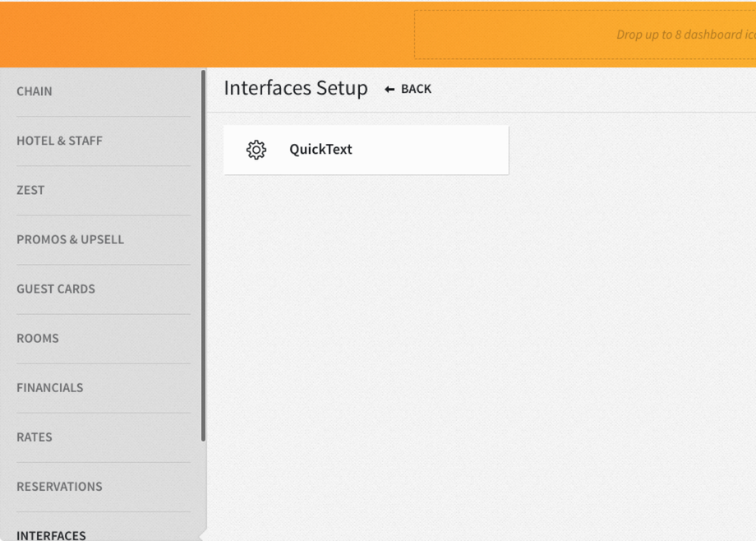Open the QuickText gear settings icon
This screenshot has height=541, width=756.
click(x=256, y=150)
